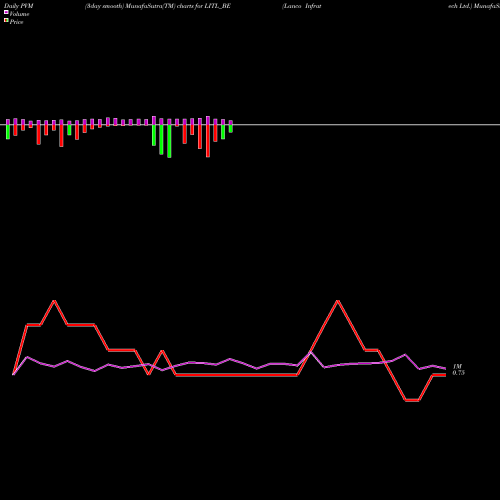This screenshot has width=500, height=500.
Task: Click the MunafaSutra charts for LITL_BE title
Action: coord(158,6)
